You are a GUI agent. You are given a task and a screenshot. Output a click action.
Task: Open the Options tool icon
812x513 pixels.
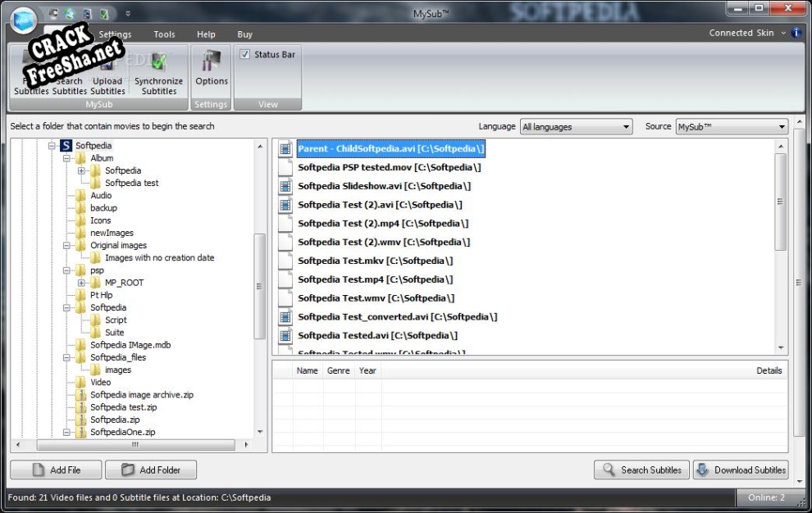(x=212, y=63)
